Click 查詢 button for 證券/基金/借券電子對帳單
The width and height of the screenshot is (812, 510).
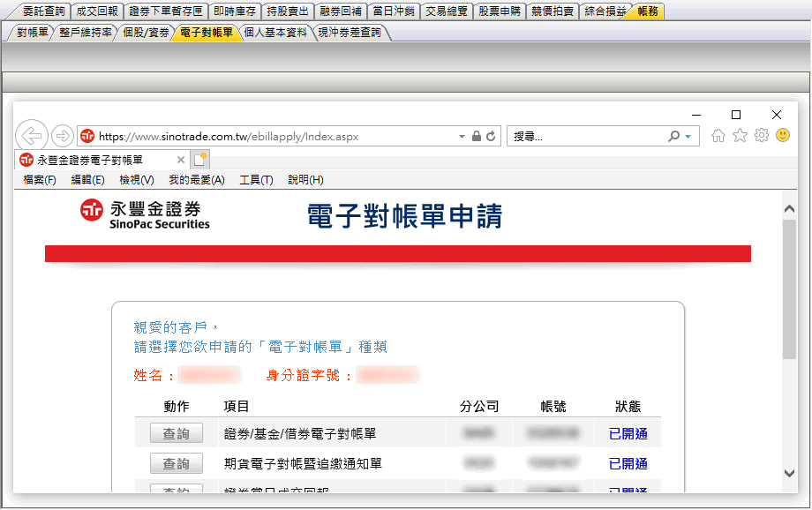pos(177,434)
